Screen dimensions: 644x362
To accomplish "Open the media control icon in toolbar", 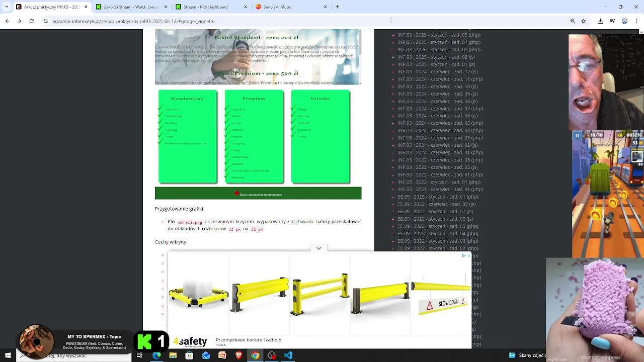I will coord(612,21).
